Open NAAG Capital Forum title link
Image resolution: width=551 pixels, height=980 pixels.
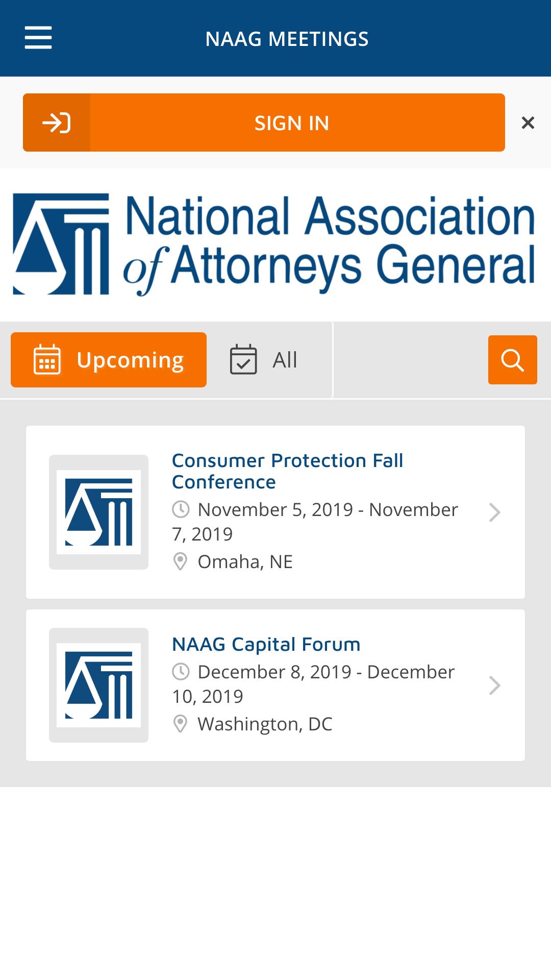(266, 644)
